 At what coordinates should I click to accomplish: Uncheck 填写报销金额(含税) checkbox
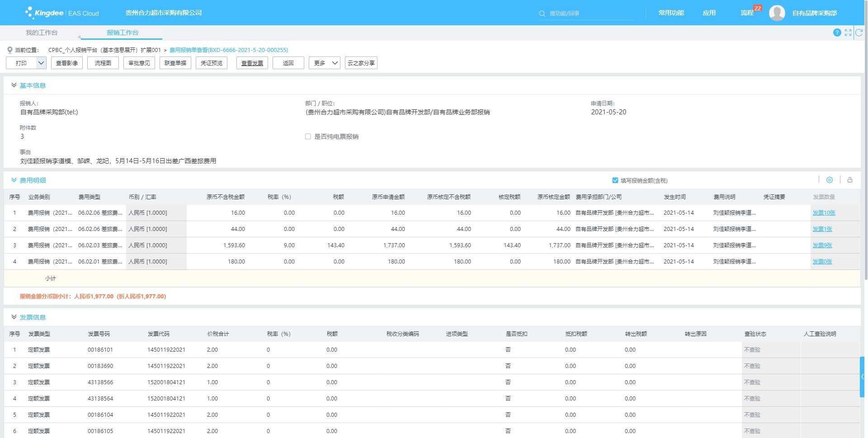(x=615, y=180)
